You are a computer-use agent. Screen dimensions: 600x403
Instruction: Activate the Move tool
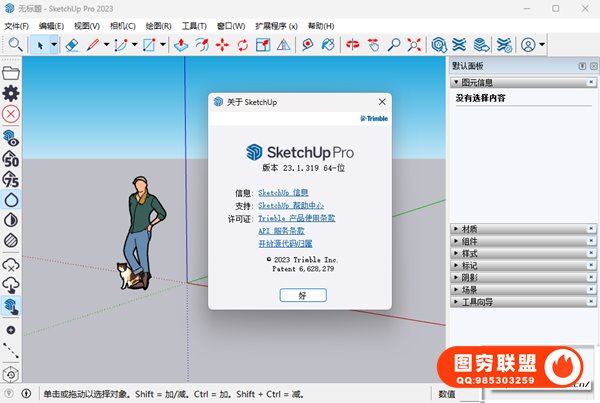(222, 45)
